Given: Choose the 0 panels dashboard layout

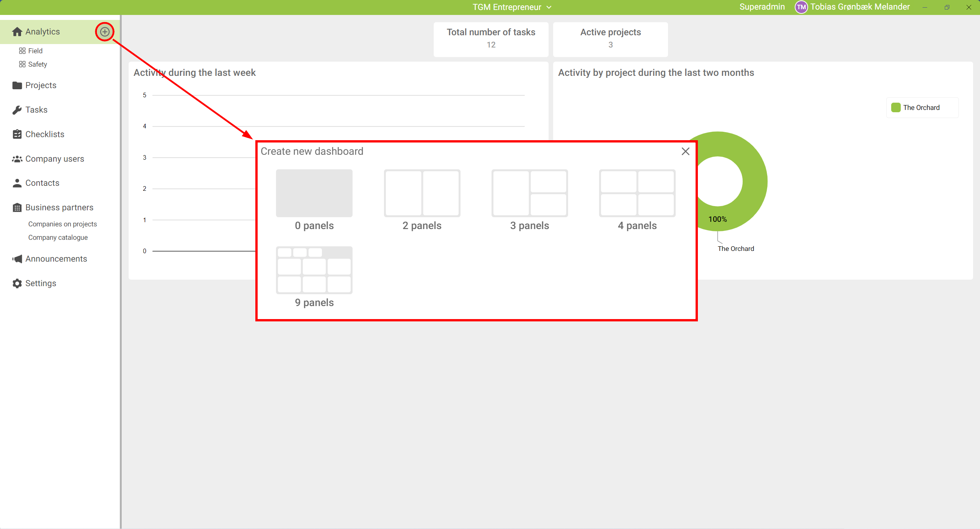Looking at the screenshot, I should click(314, 193).
